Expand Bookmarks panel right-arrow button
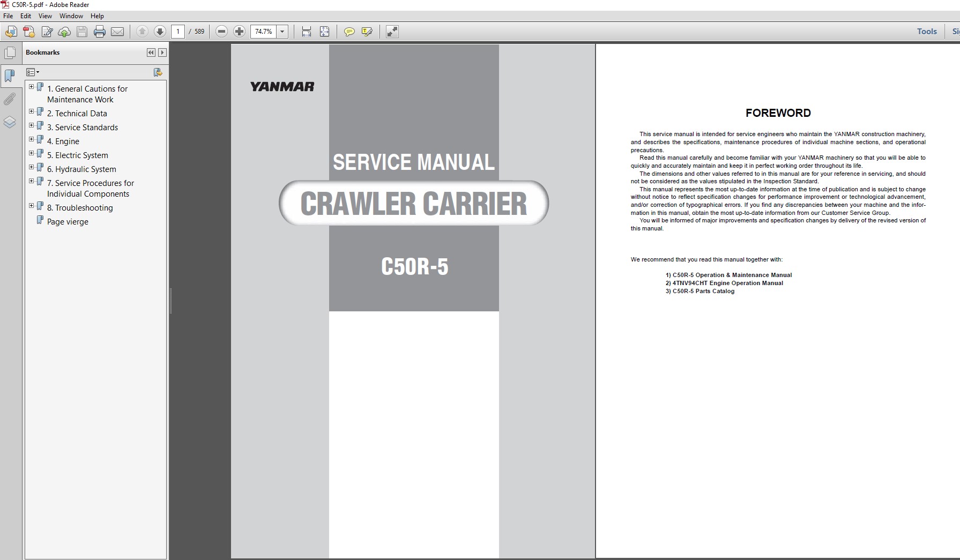Screen dimensions: 960x560 tap(162, 53)
